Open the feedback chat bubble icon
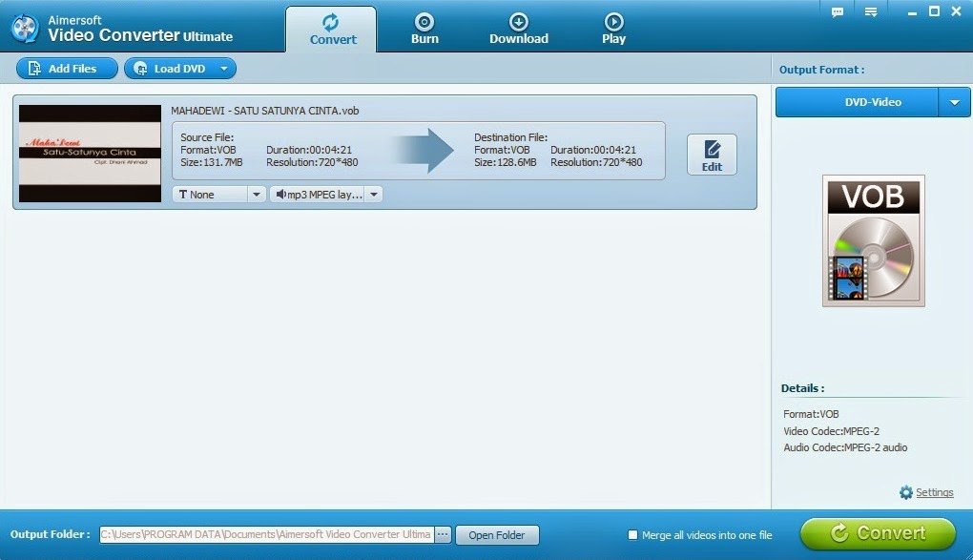The height and width of the screenshot is (560, 973). (838, 11)
